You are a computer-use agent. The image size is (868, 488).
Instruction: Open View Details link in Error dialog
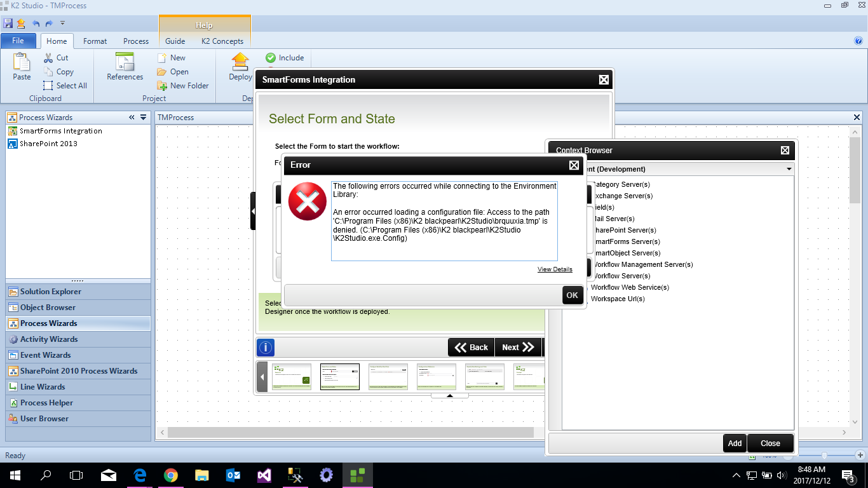point(555,269)
